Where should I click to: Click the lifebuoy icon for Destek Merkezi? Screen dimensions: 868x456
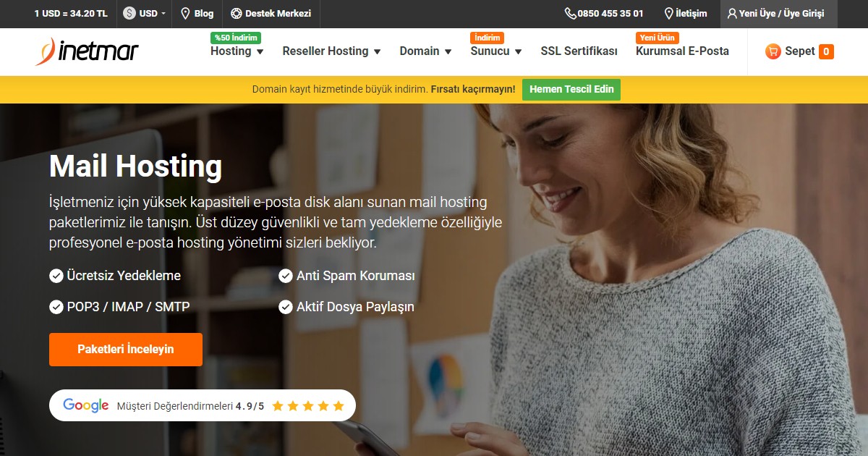(x=236, y=14)
